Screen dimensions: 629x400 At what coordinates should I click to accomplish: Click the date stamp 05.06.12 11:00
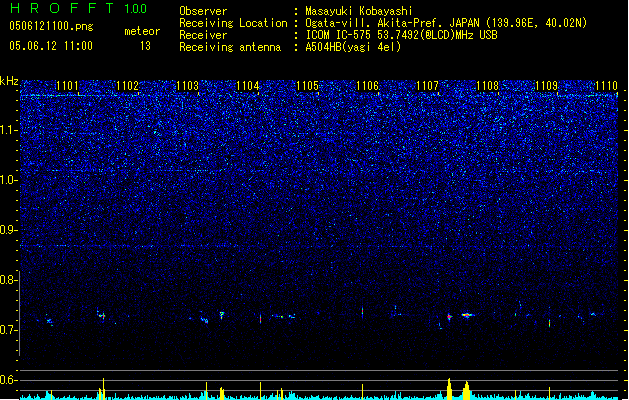pos(51,46)
